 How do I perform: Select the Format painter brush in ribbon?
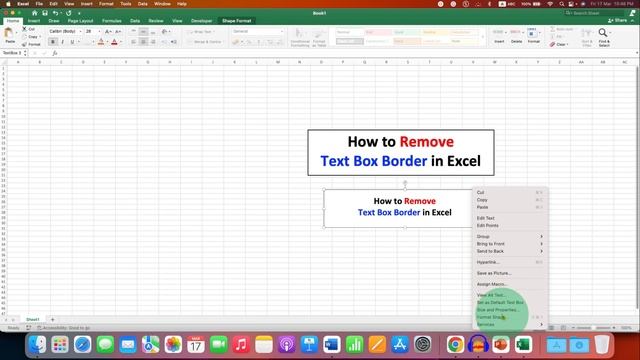pos(24,44)
